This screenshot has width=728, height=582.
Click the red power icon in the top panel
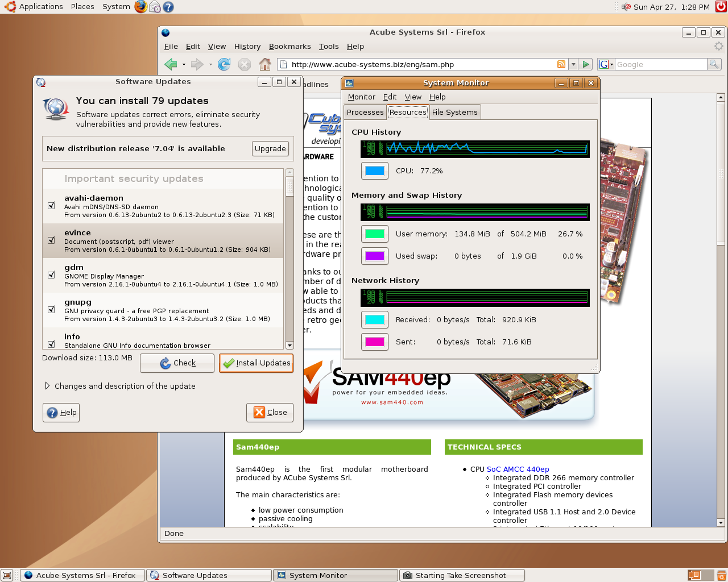tap(721, 6)
